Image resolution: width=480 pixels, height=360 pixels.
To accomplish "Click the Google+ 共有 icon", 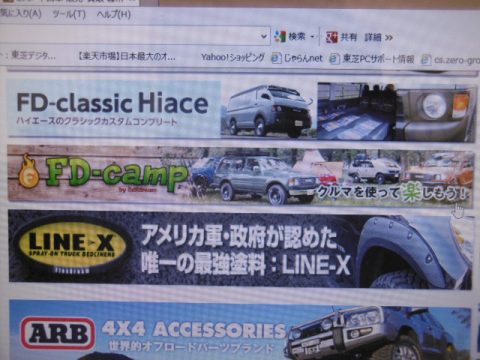I will 332,37.
